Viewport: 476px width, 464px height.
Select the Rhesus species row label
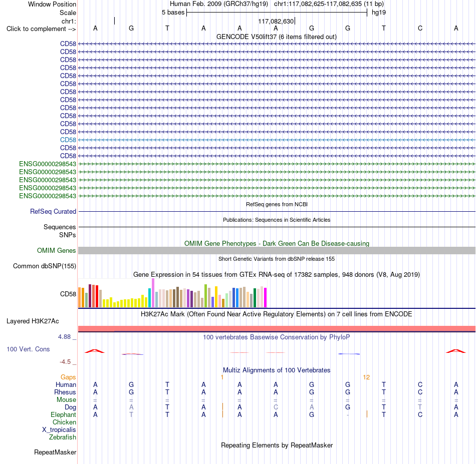[65, 392]
